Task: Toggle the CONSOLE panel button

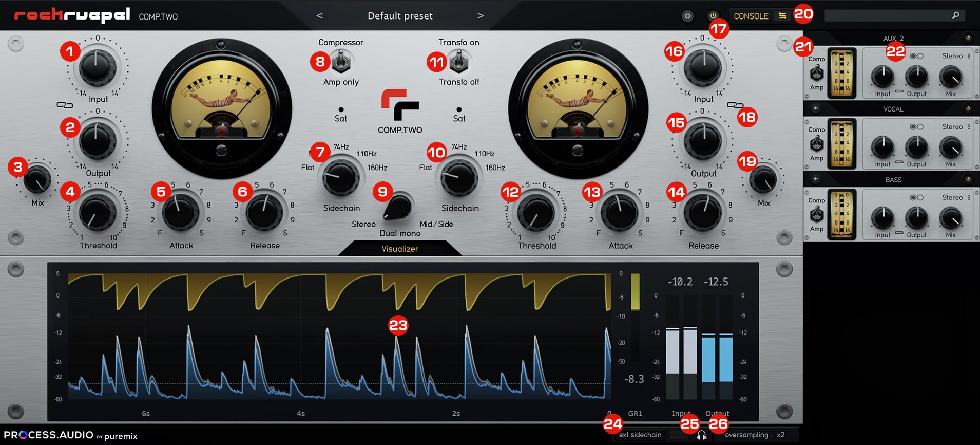Action: pyautogui.click(x=760, y=16)
